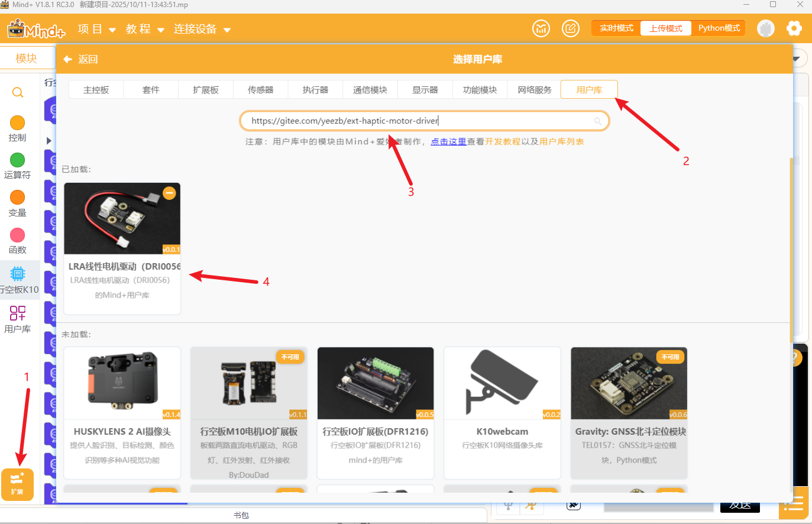Click the chart icon in top bar
This screenshot has height=524, width=812.
pyautogui.click(x=541, y=28)
